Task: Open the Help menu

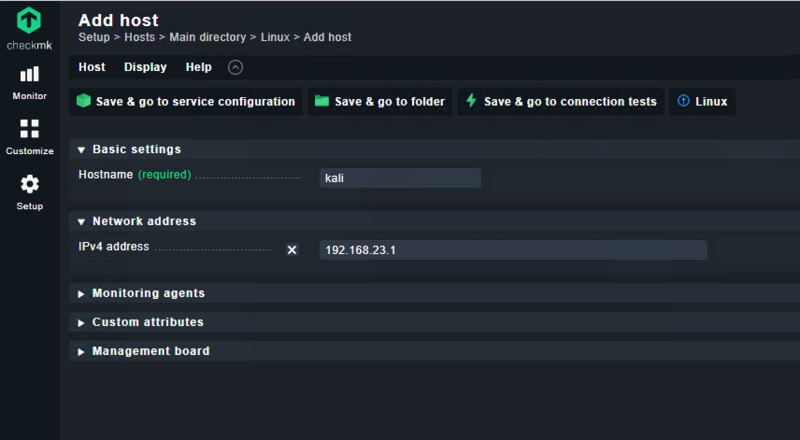Action: click(198, 68)
